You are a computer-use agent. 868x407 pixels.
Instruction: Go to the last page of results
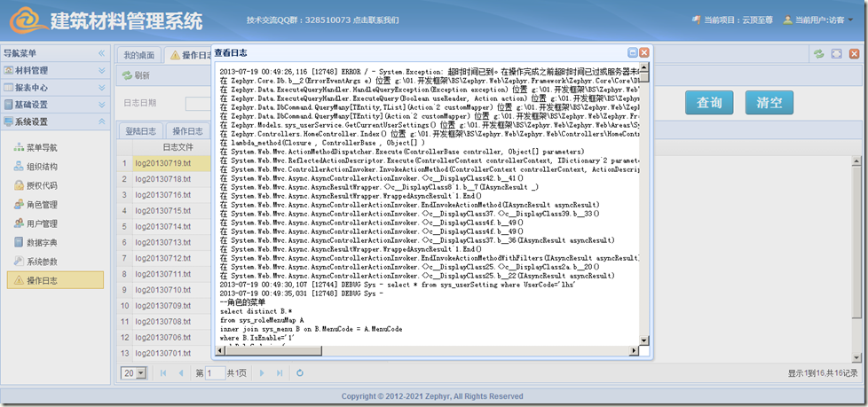(x=279, y=373)
